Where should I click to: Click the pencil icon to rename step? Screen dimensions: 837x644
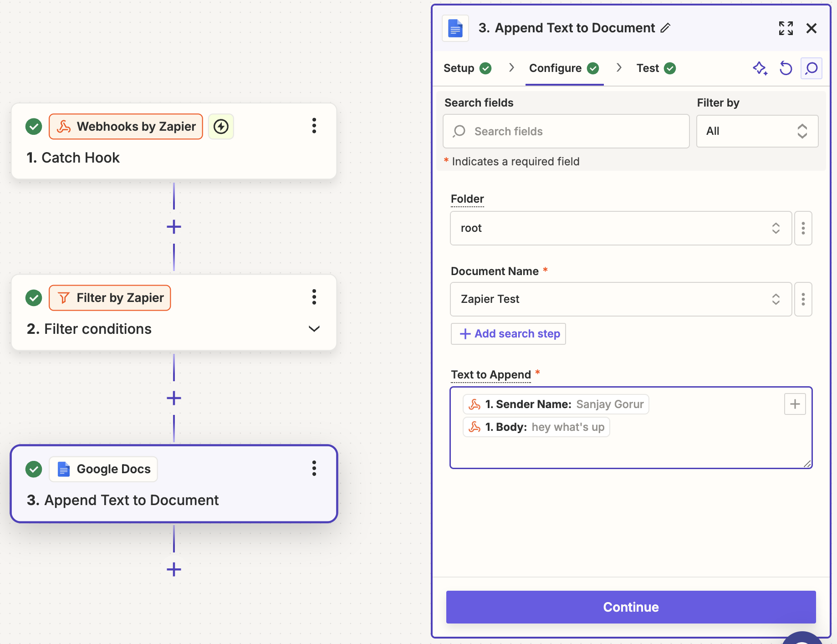coord(665,28)
